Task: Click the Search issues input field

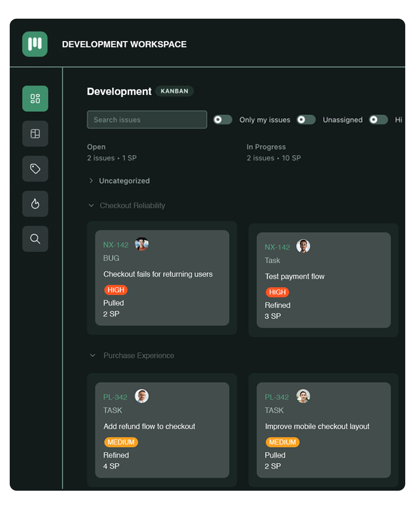Action: (147, 119)
